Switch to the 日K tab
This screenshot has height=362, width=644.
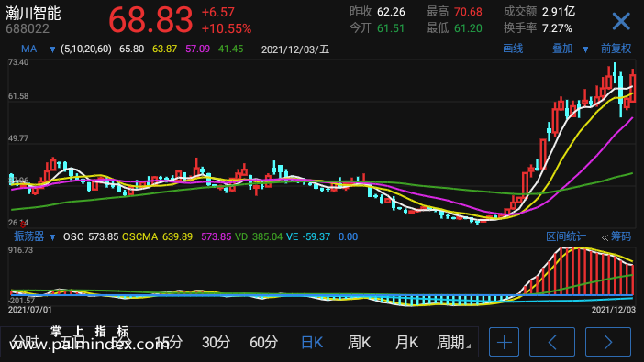[312, 342]
